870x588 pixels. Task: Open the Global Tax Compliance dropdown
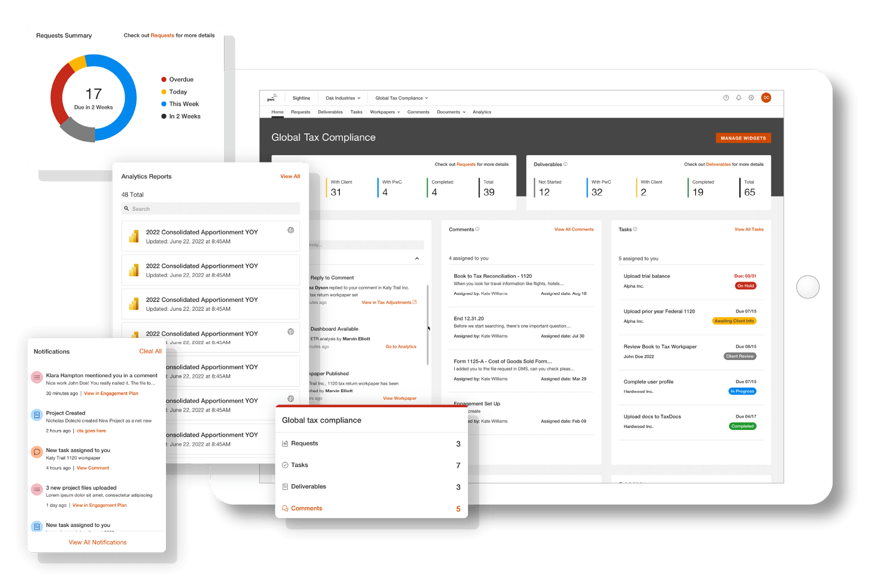click(402, 98)
